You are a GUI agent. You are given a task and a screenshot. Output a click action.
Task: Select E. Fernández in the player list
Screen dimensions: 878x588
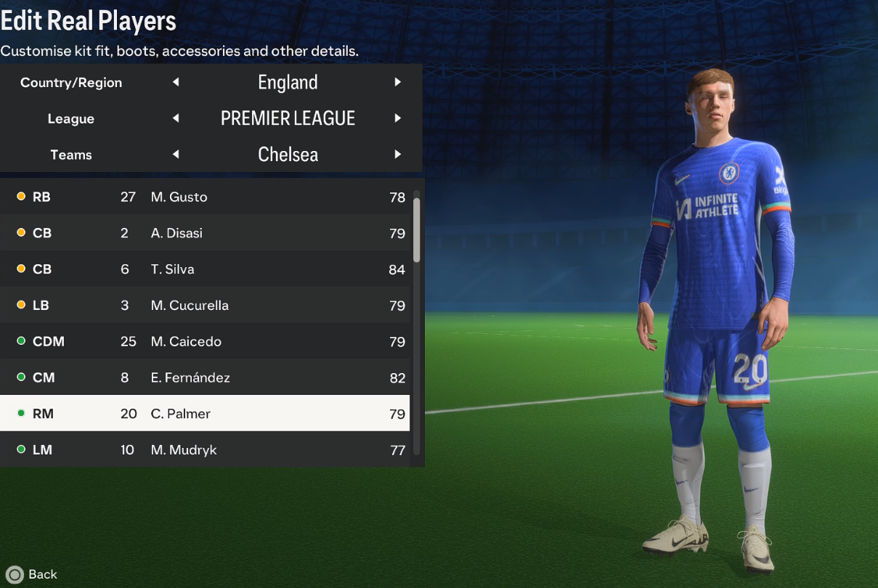pyautogui.click(x=205, y=377)
